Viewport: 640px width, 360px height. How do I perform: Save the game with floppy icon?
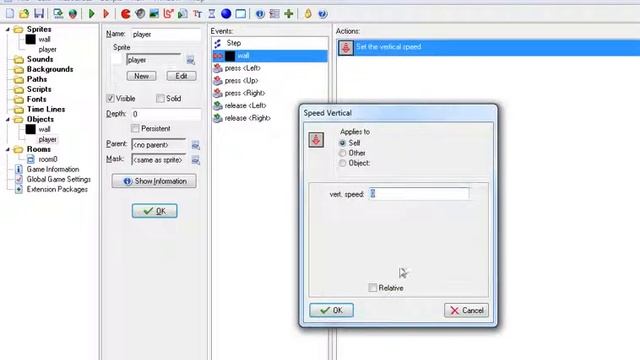coord(39,14)
